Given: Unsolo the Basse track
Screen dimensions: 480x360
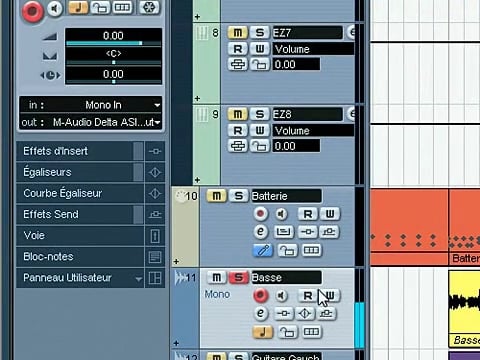Looking at the screenshot, I should pyautogui.click(x=238, y=277).
